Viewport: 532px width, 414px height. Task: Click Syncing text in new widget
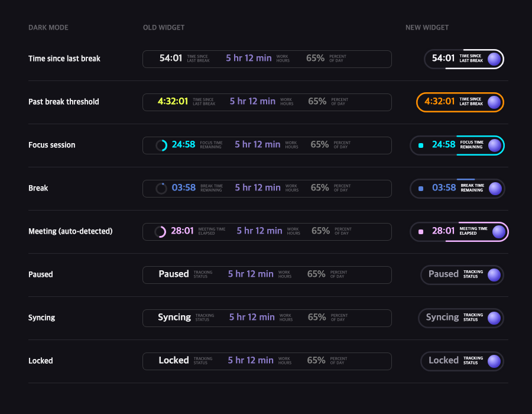[x=442, y=317]
